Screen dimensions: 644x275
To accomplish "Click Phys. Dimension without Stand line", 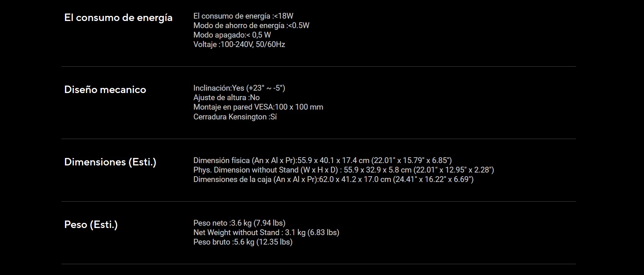I will coord(344,170).
